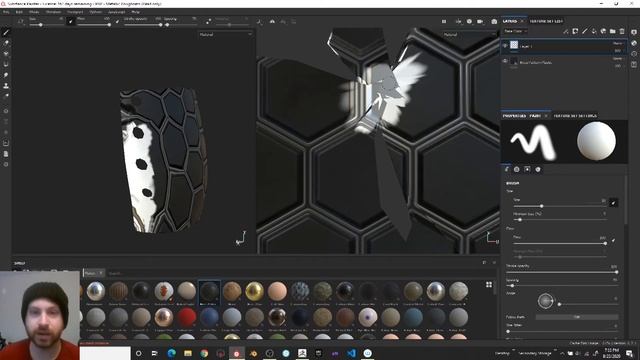Switch shelf to grid view icon
Image resolution: width=640 pixels, height=360 pixels.
coord(489,284)
